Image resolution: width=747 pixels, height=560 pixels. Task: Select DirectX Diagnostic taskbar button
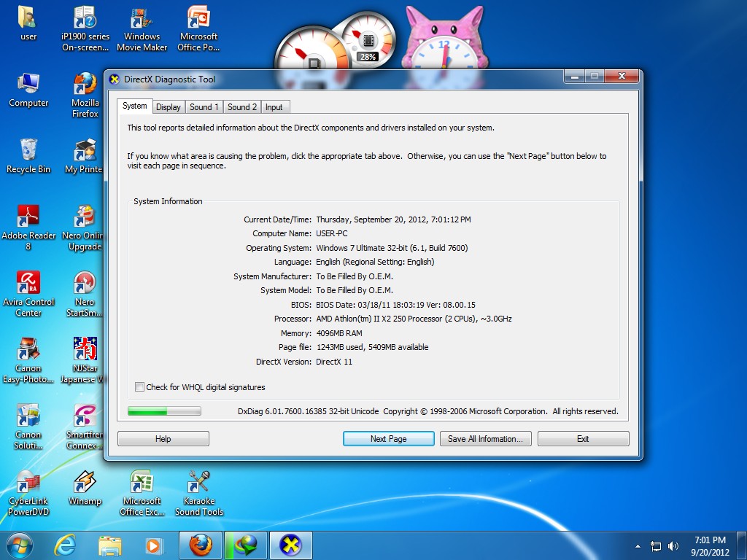tap(291, 545)
